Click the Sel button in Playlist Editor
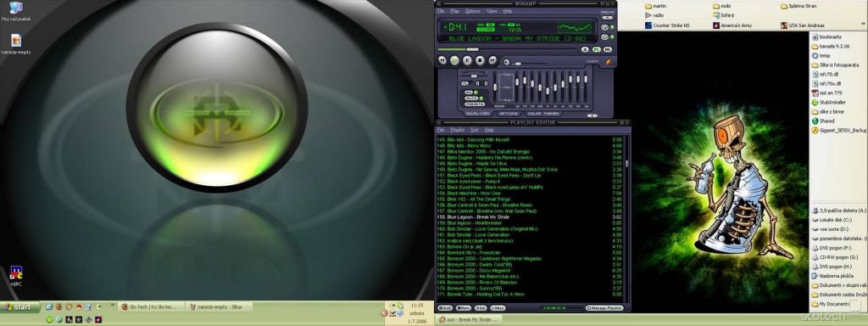Screen dimensions: 868x326 point(481,307)
